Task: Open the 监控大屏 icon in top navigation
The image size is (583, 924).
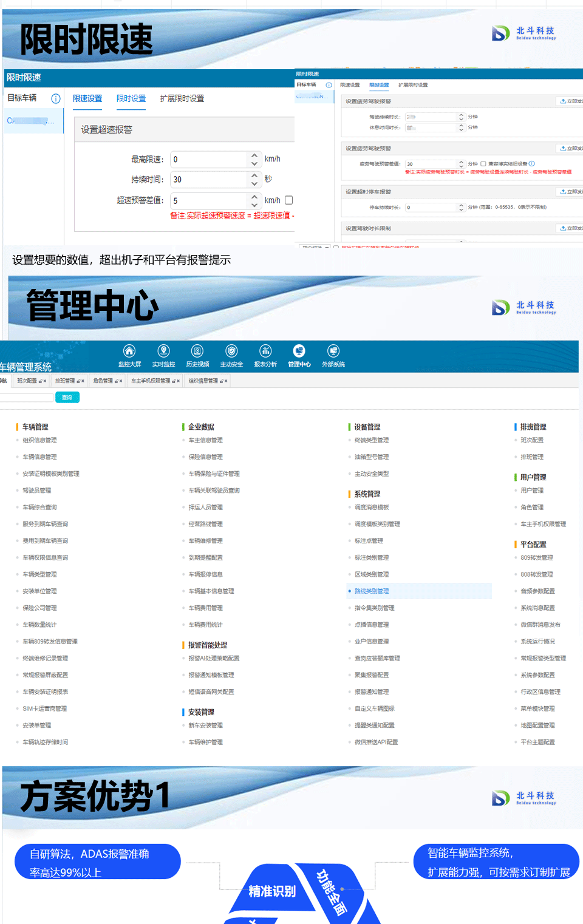Action: [x=129, y=351]
